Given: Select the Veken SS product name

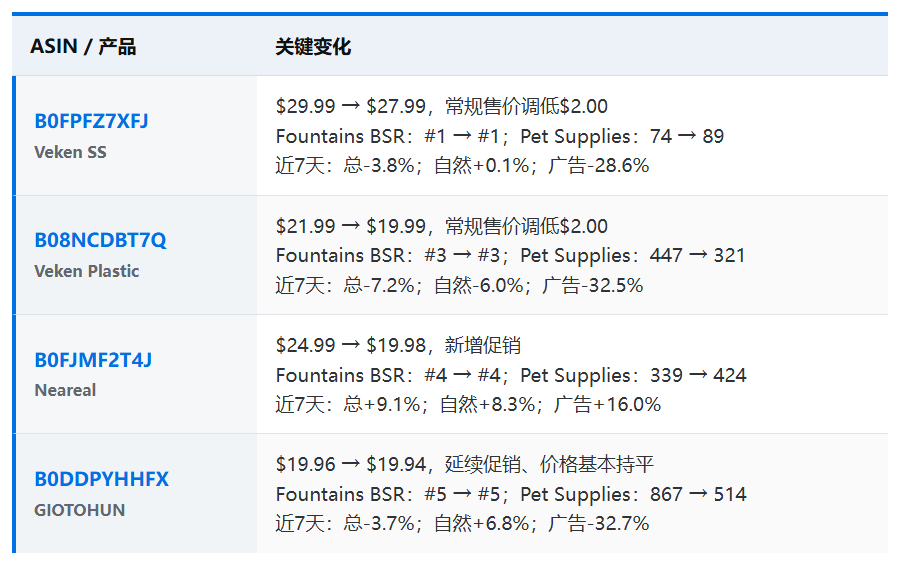Looking at the screenshot, I should coord(71,152).
